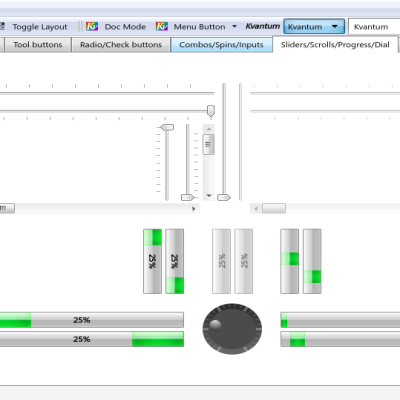Click the round dark dial knob
The width and height of the screenshot is (400, 400).
[232, 329]
